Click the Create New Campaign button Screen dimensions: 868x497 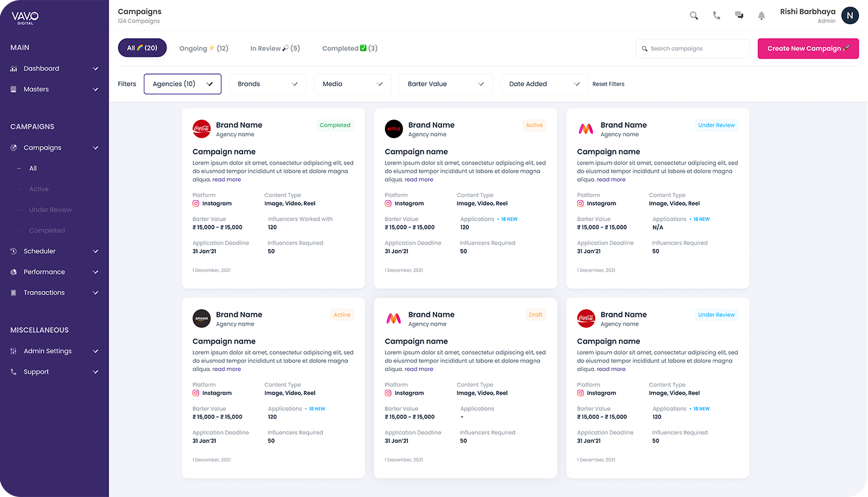point(808,48)
